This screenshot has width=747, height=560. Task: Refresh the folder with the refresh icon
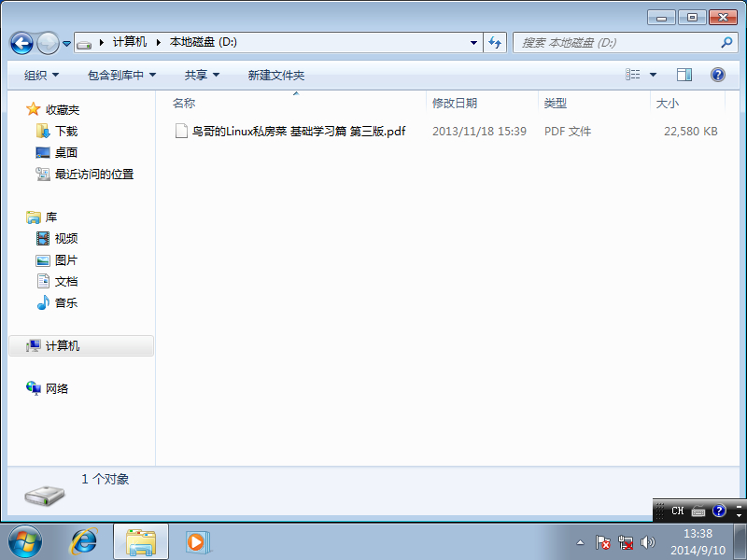tap(495, 42)
